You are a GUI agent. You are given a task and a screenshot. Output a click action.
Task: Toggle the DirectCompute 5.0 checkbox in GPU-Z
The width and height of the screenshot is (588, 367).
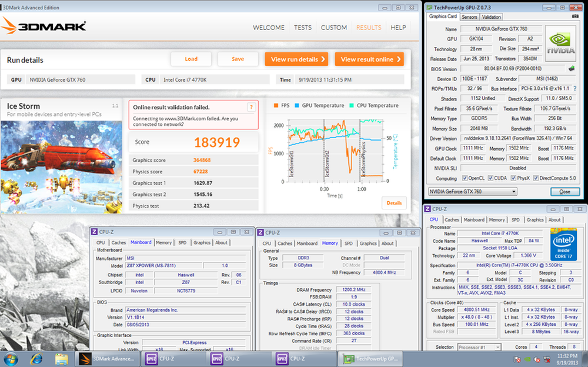tap(536, 178)
